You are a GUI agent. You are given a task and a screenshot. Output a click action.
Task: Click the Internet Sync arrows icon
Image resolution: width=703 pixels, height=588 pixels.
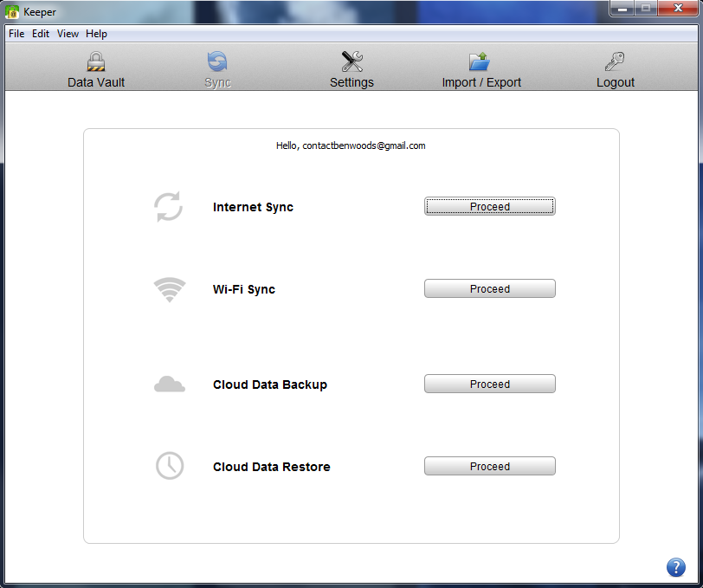(x=169, y=206)
